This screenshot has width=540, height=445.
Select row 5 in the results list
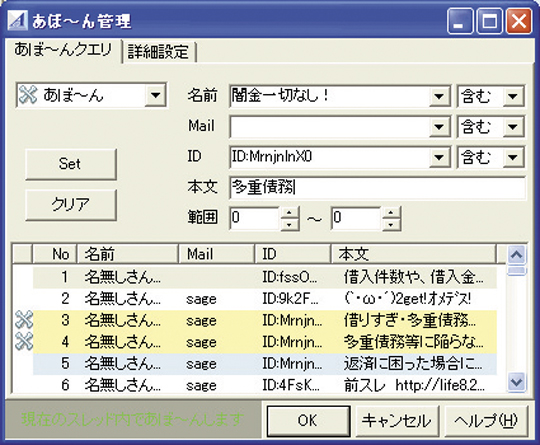point(264,364)
